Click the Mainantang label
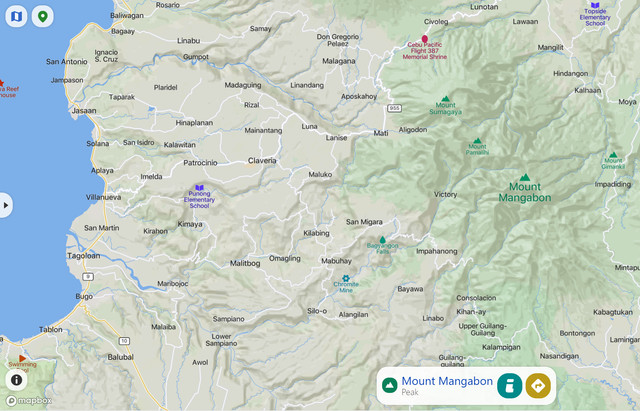 [x=263, y=131]
